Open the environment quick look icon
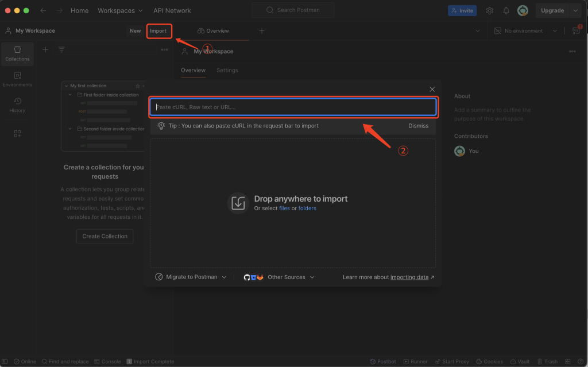 pos(576,31)
